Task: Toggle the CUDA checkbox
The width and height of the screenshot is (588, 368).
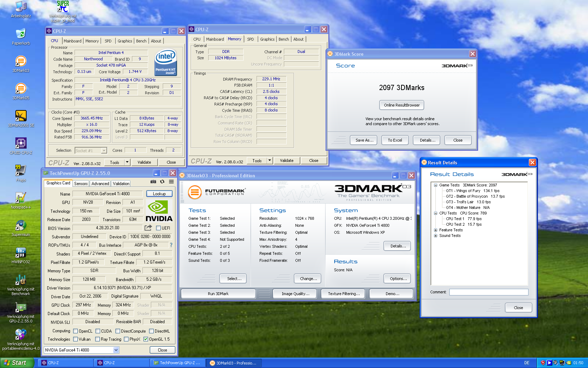Action: 98,331
